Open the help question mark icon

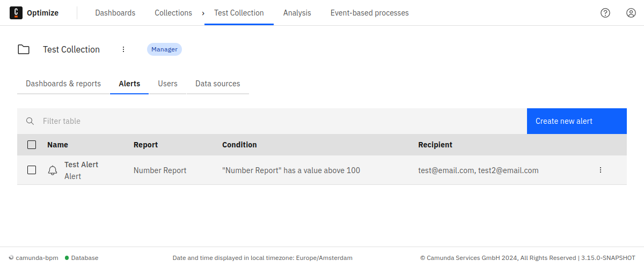(x=605, y=13)
